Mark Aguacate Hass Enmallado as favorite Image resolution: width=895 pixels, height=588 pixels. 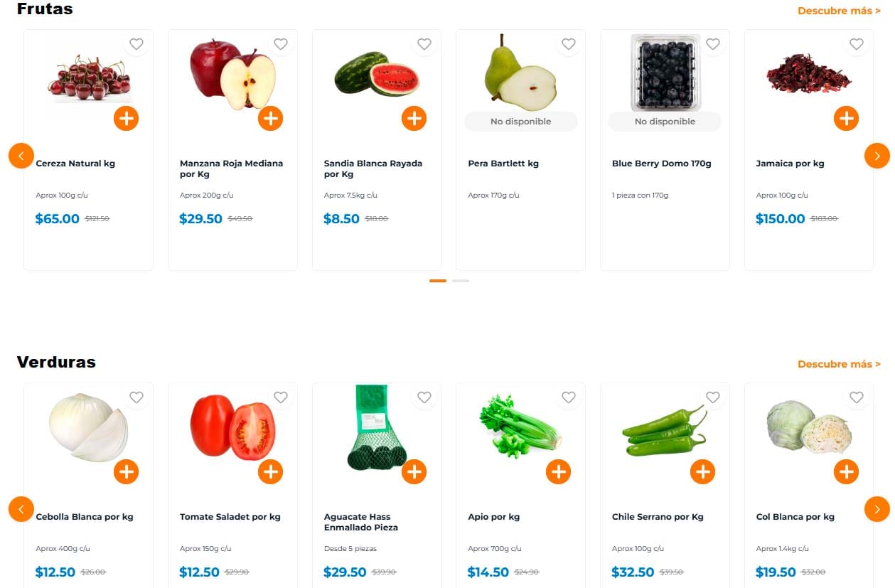coord(424,397)
